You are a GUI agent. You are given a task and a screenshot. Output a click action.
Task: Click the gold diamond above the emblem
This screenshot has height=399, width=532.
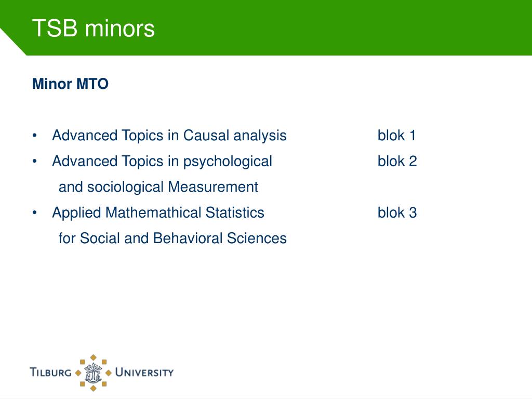[x=94, y=357]
